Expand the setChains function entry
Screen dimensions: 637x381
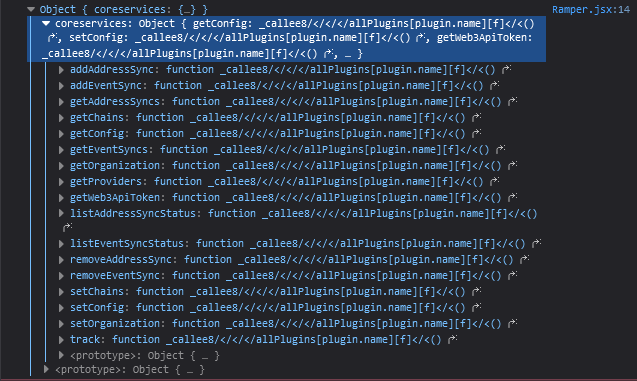[61, 292]
